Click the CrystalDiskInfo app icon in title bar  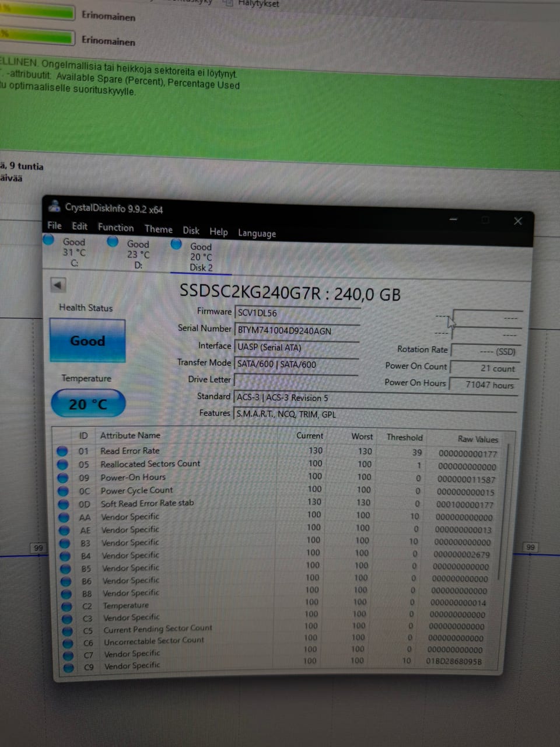54,206
